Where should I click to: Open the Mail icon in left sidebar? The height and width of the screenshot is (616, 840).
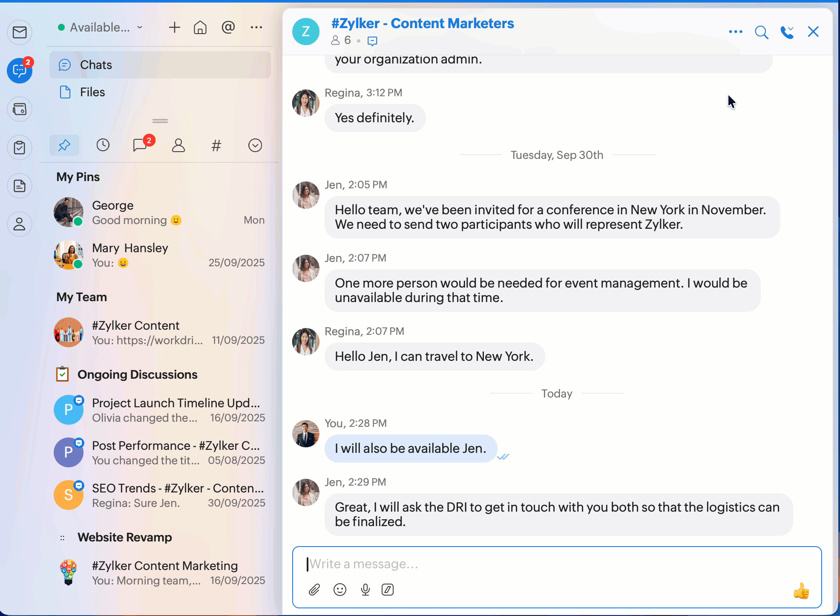click(20, 32)
